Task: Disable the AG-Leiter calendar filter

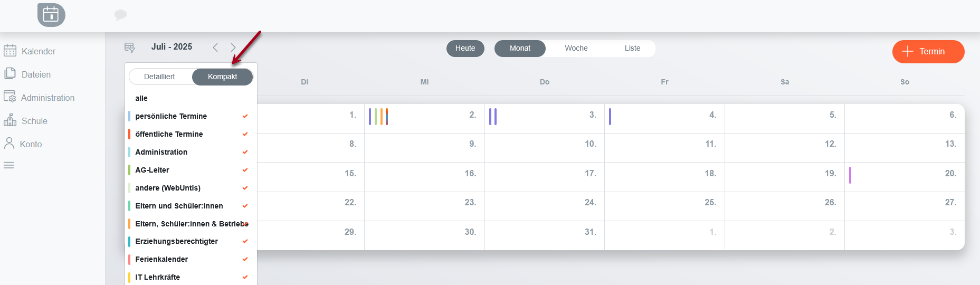Action: [245, 170]
